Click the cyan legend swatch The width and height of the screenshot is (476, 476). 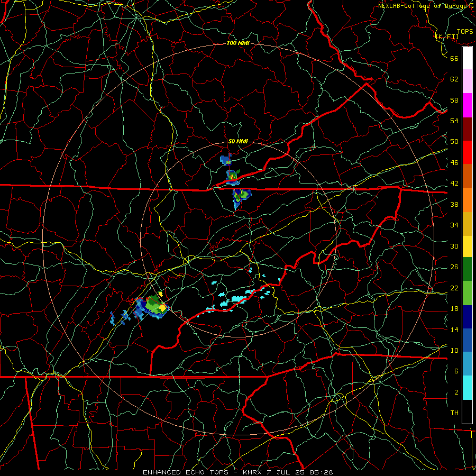[467, 388]
